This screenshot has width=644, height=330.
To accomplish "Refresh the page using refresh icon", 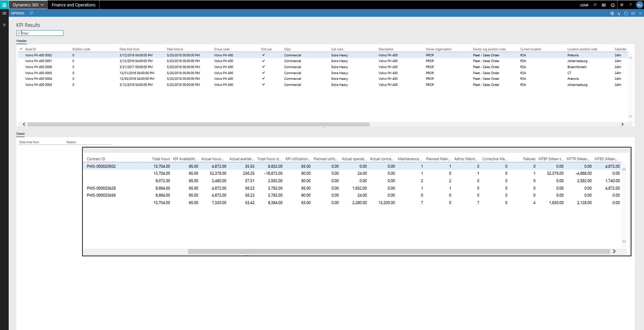I will tap(626, 13).
